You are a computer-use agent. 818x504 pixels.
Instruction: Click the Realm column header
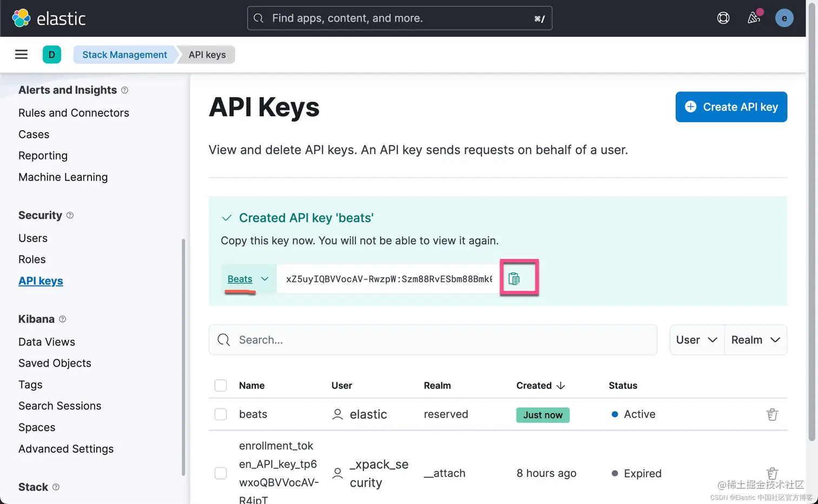437,386
